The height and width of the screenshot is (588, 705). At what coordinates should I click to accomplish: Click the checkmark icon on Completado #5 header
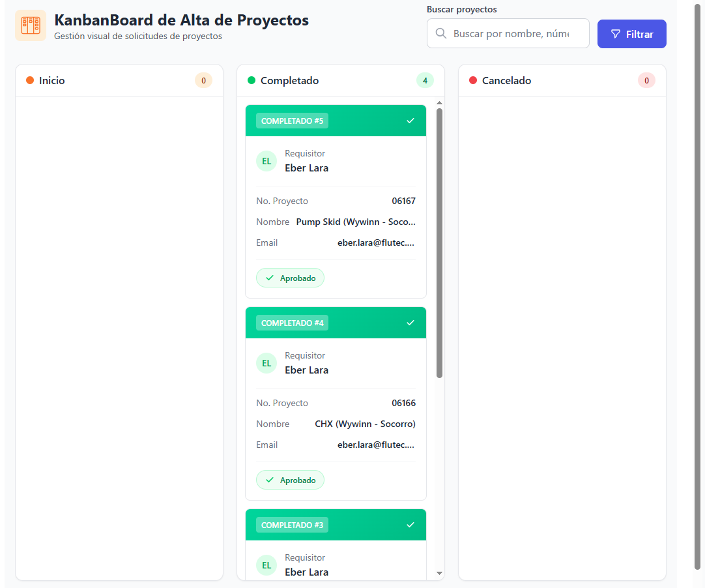410,121
